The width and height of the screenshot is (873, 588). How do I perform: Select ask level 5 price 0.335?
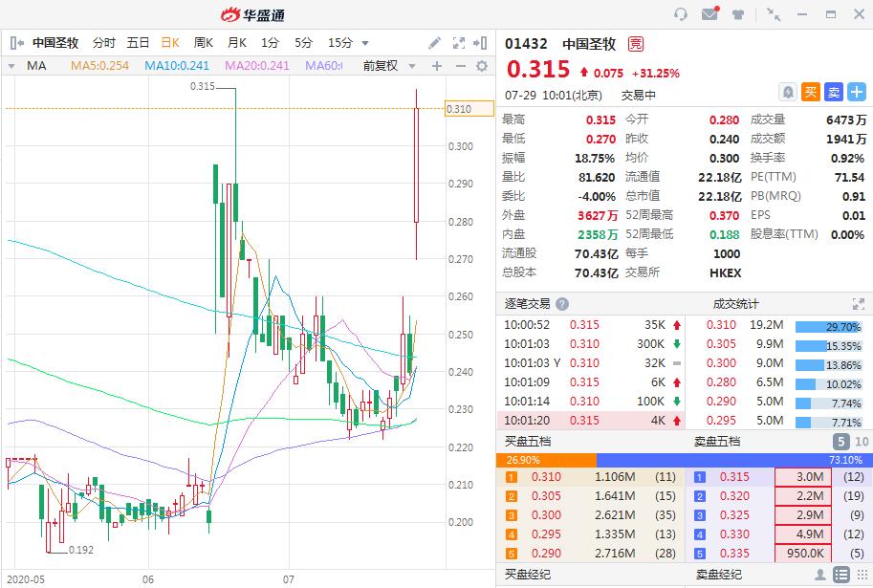pyautogui.click(x=734, y=554)
